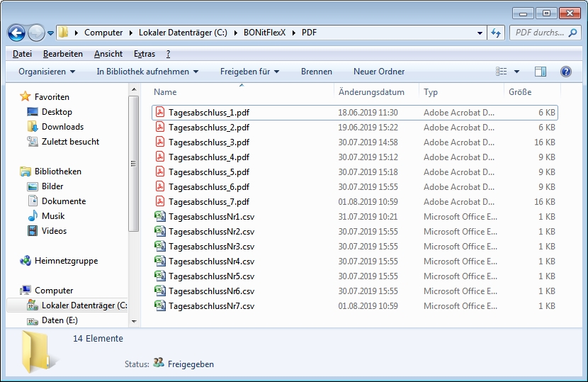Screen dimensions: 588x382
Task: Select Tagesabschluss_7.pdf file icon
Action: pos(160,201)
